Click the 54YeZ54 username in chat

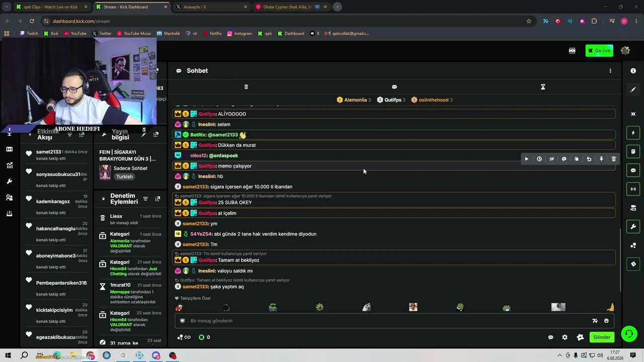pos(201,234)
